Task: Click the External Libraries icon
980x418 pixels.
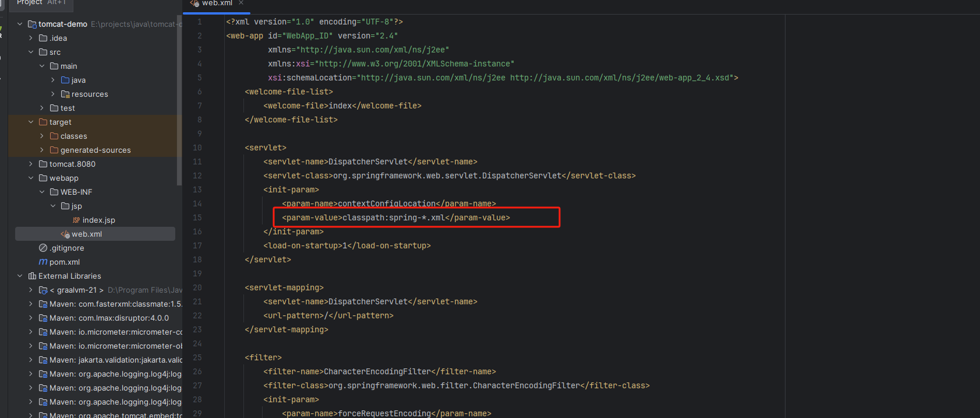Action: (x=32, y=276)
